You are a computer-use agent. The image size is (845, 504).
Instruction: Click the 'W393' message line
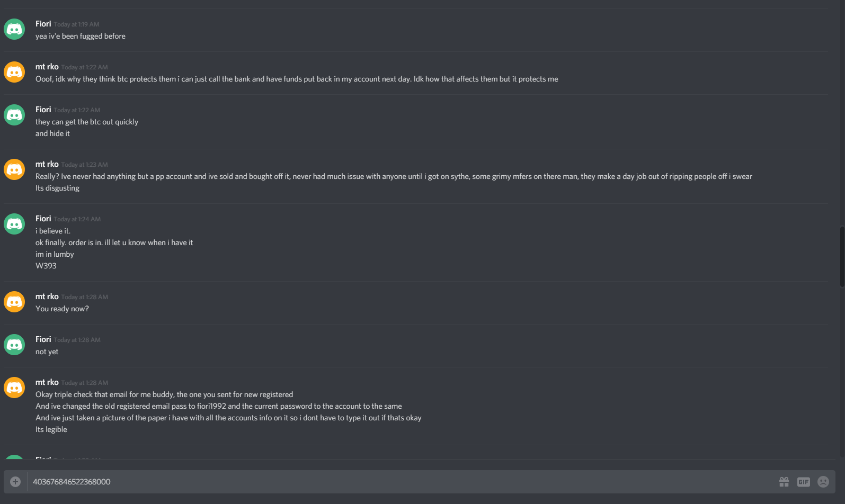[x=46, y=266]
